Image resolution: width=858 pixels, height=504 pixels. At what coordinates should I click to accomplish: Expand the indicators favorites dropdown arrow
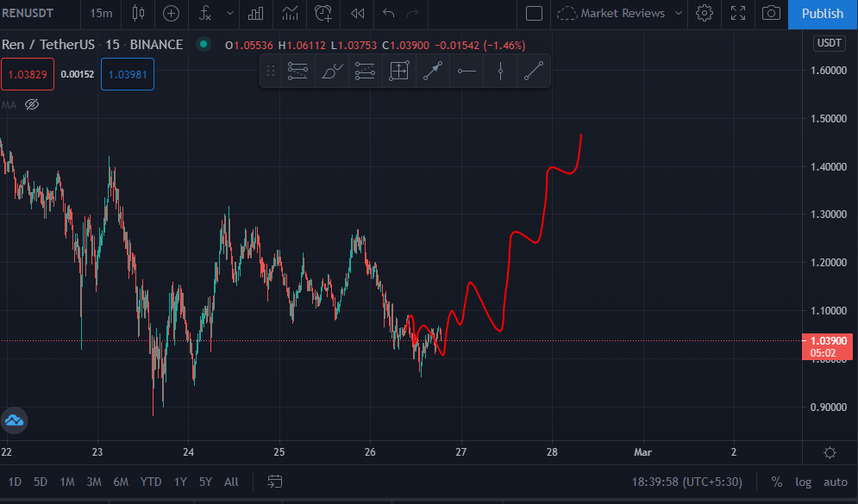tap(230, 13)
